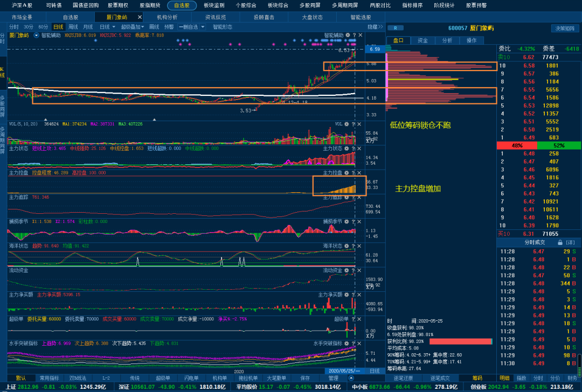Click the 管理 button
Screen dimensions: 582x392
(x=334, y=378)
